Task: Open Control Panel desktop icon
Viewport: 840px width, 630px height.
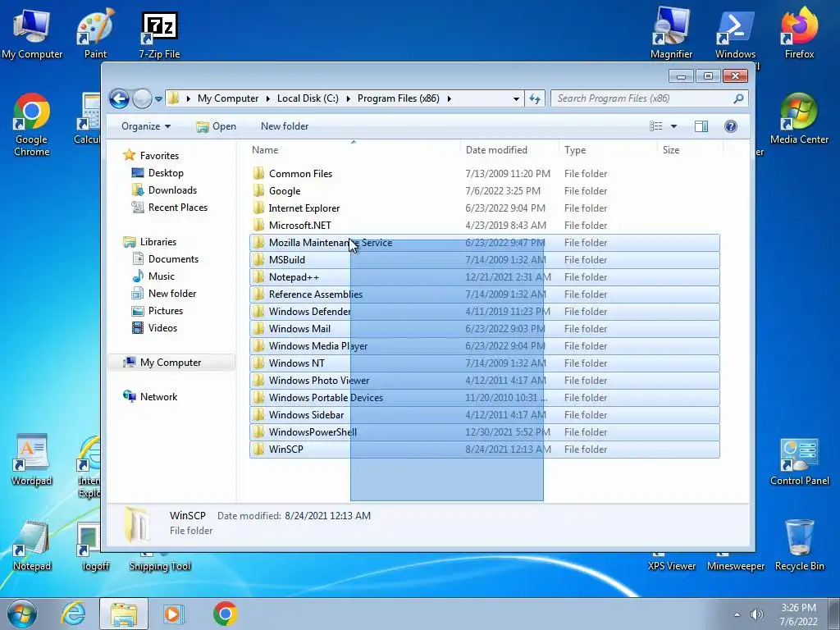Action: click(x=799, y=462)
